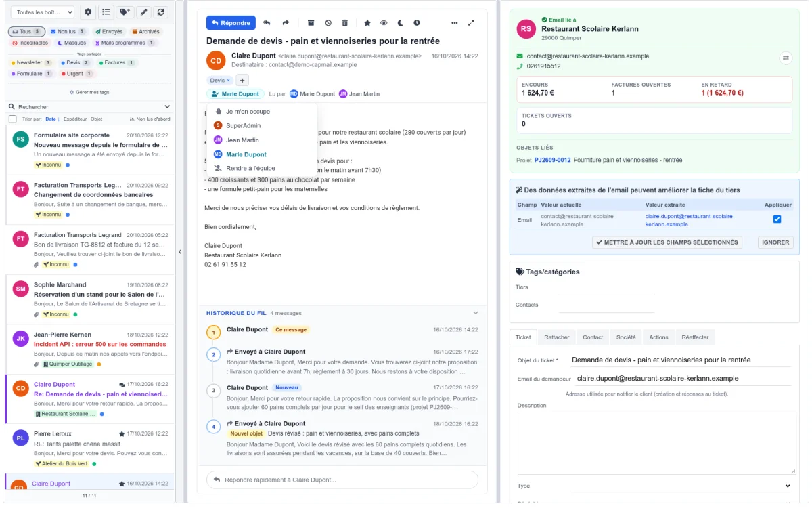Switch to the Rattacher tab

click(557, 337)
